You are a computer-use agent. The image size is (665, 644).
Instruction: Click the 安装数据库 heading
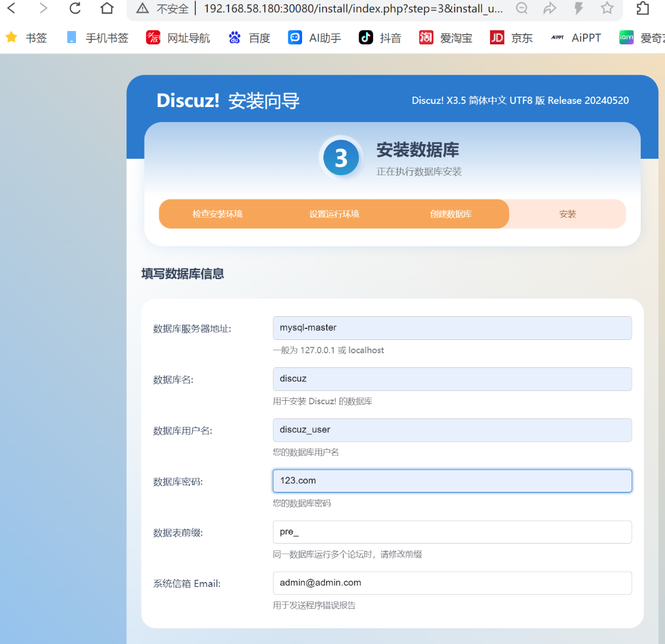pos(418,150)
